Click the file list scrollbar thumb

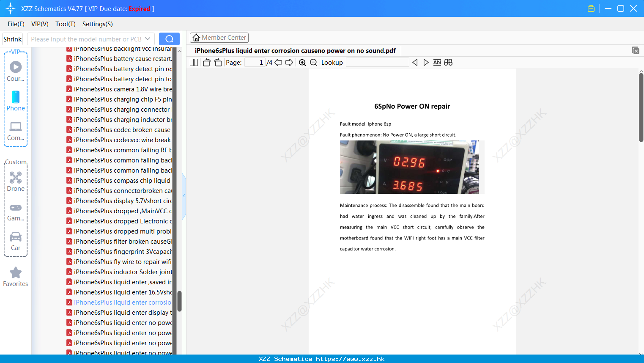point(179,301)
